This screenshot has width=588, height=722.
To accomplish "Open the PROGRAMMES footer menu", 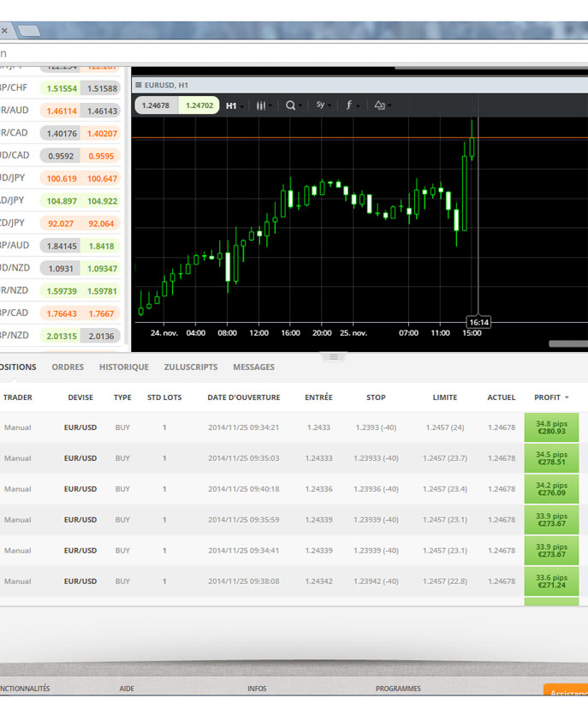I will pos(398,689).
